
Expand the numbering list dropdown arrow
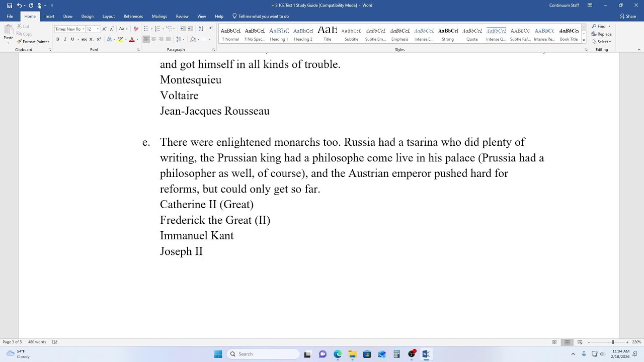[x=163, y=29]
